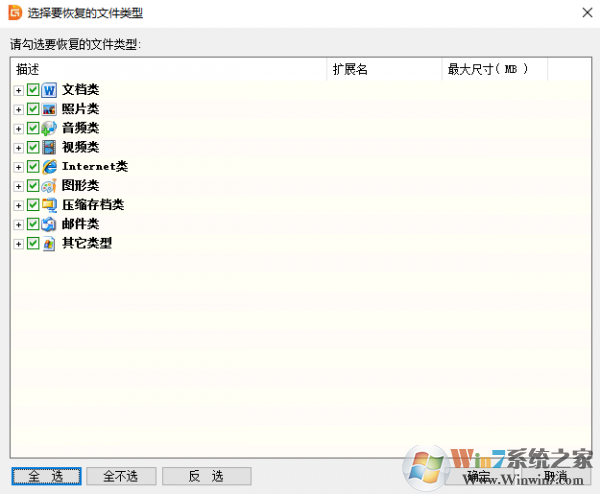Expand the 文档类 tree node
600x494 pixels.
pos(18,91)
